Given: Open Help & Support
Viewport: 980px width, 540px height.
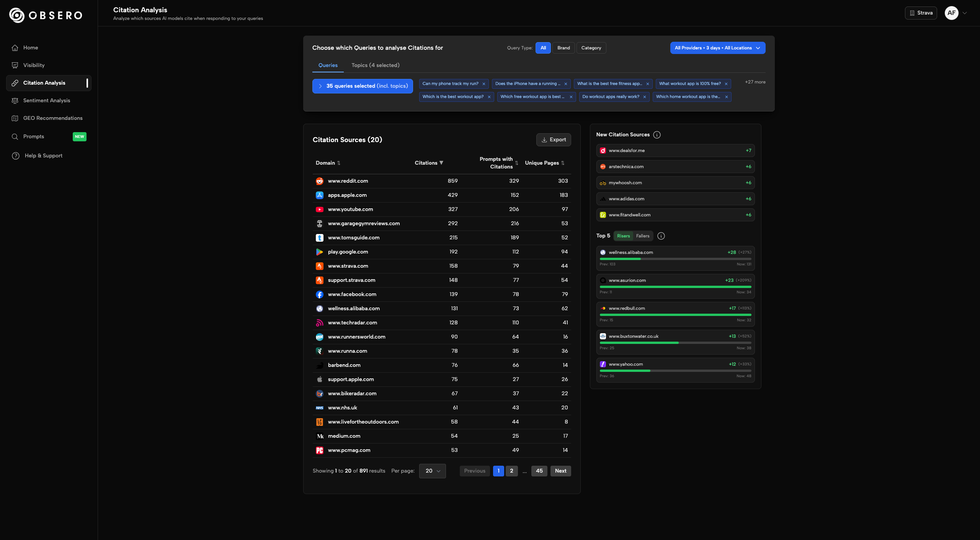Looking at the screenshot, I should [42, 155].
